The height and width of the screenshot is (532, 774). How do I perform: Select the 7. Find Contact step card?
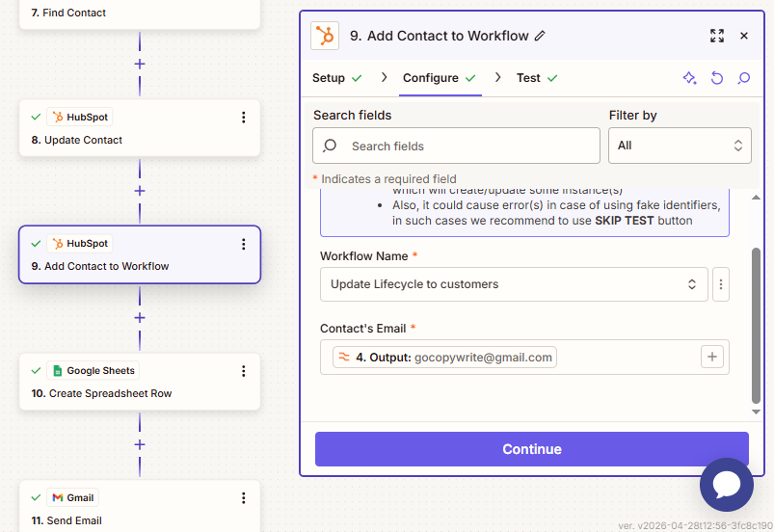click(140, 13)
